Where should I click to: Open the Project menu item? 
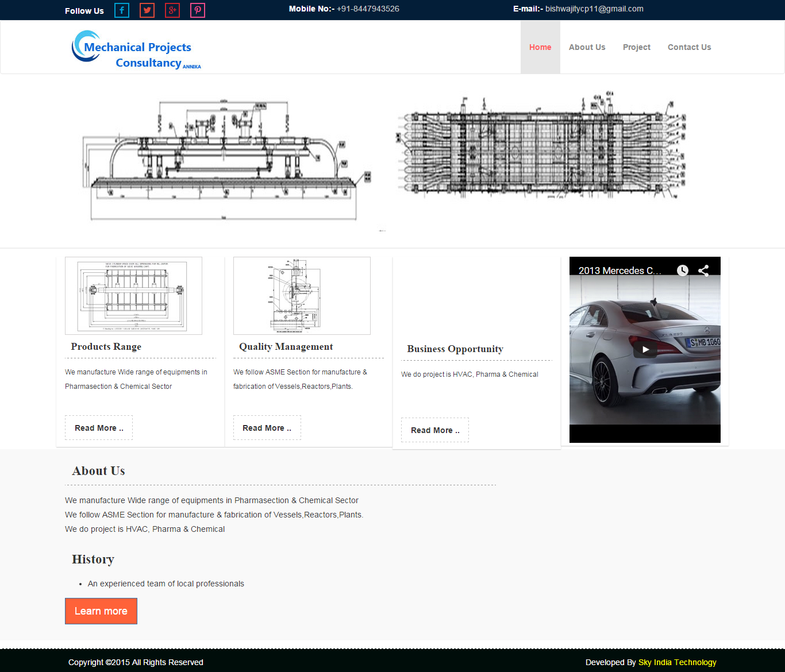(636, 47)
